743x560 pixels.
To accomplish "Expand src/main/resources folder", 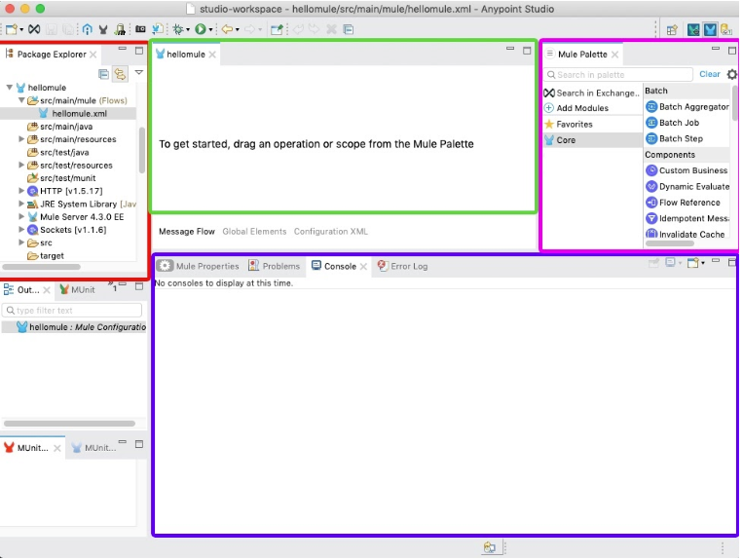I will point(21,139).
